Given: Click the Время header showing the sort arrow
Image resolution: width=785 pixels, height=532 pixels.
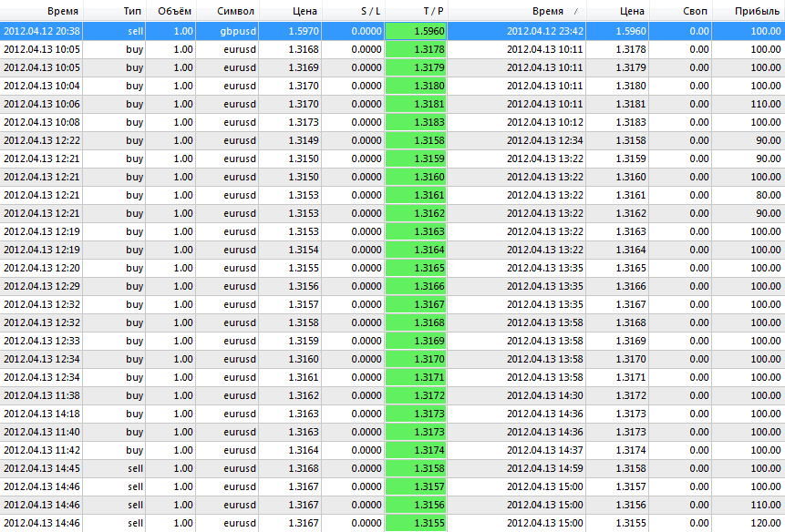Looking at the screenshot, I should point(517,11).
